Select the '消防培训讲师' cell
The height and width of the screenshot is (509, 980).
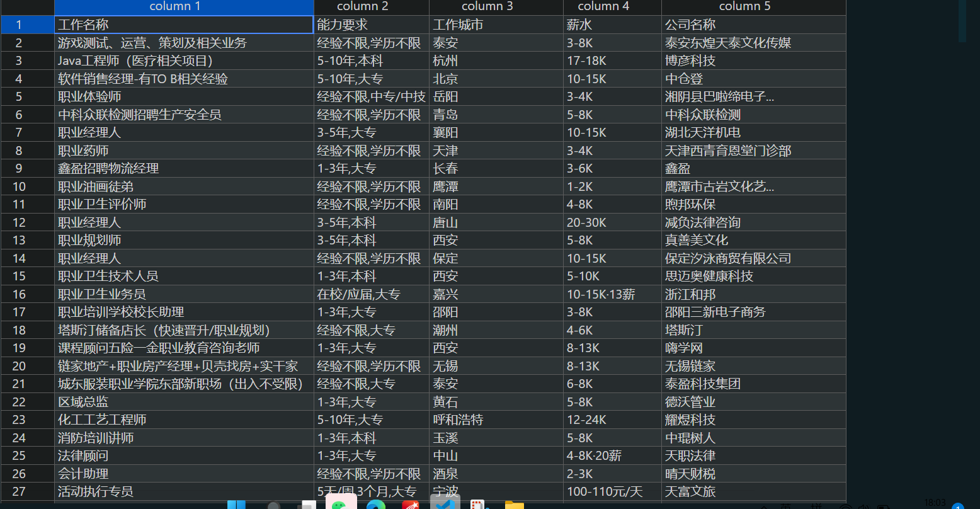(184, 438)
